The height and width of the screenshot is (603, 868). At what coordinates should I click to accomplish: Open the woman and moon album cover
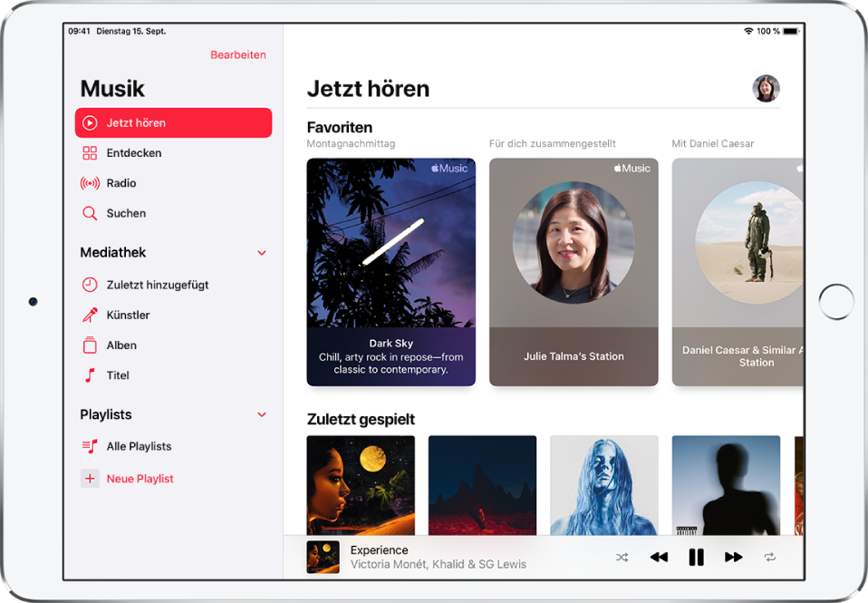click(x=361, y=485)
